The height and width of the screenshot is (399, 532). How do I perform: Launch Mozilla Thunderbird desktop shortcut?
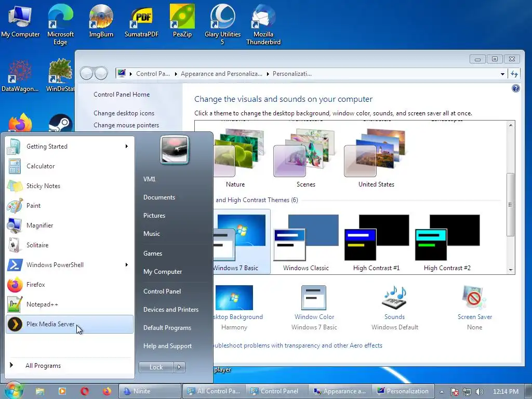coord(263,24)
